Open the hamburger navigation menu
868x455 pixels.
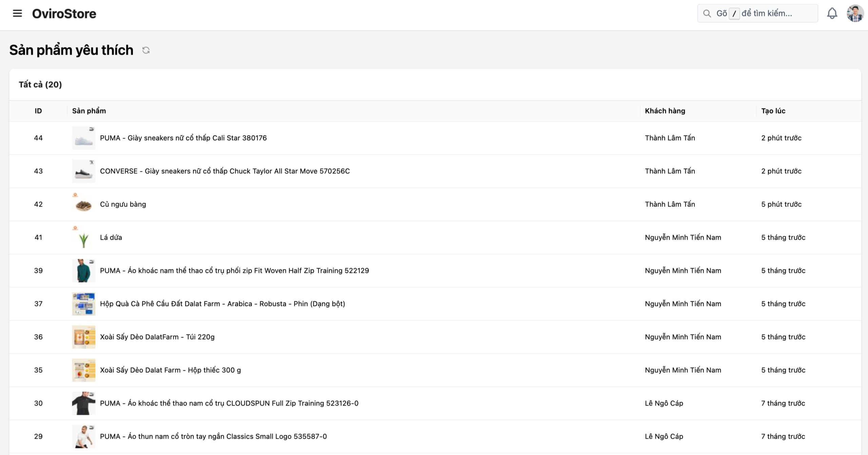(17, 14)
